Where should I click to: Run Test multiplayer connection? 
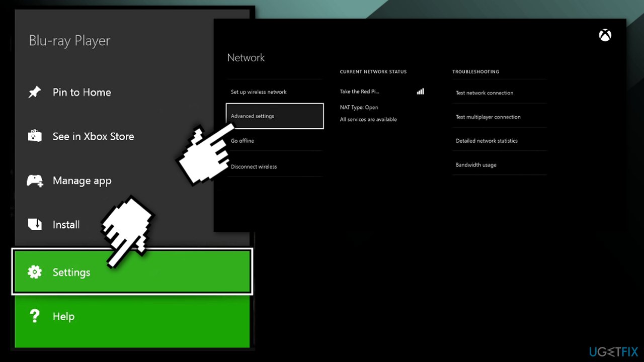pyautogui.click(x=488, y=117)
